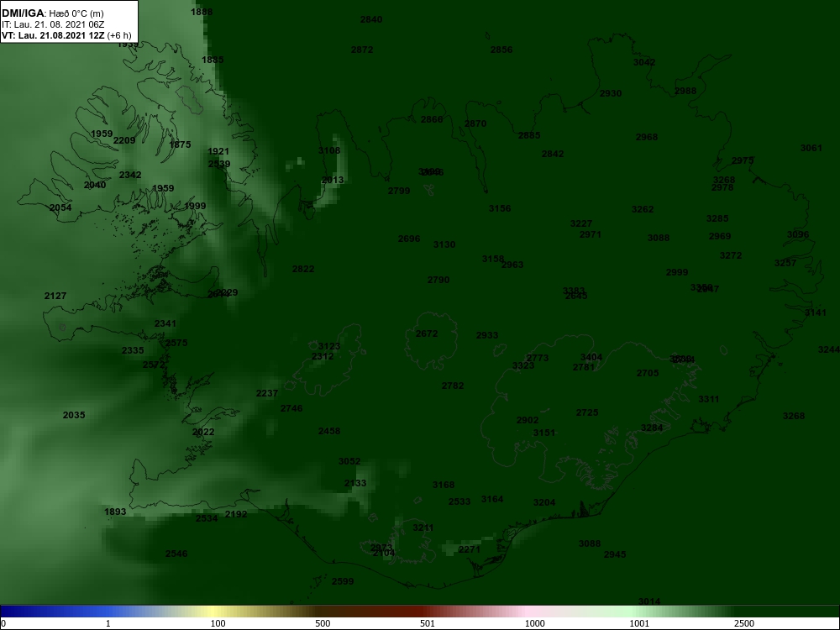Click the 2999 height value
840x630 pixels.
click(x=677, y=272)
